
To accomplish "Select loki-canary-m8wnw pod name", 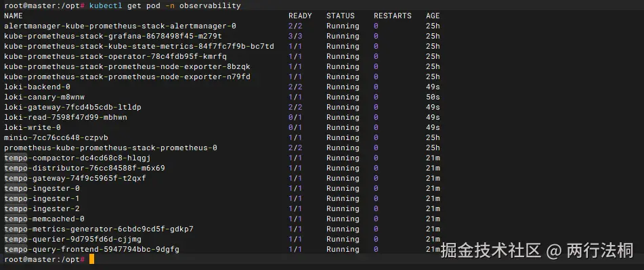I will tap(45, 97).
